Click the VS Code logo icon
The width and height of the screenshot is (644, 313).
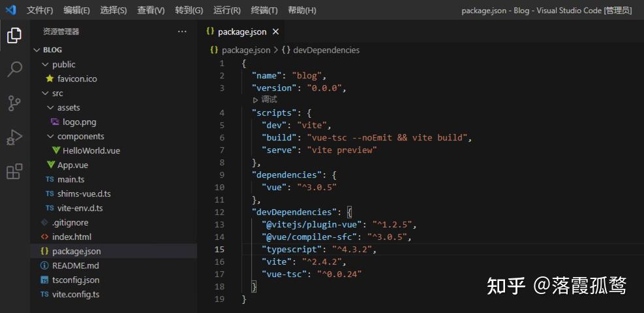click(10, 10)
